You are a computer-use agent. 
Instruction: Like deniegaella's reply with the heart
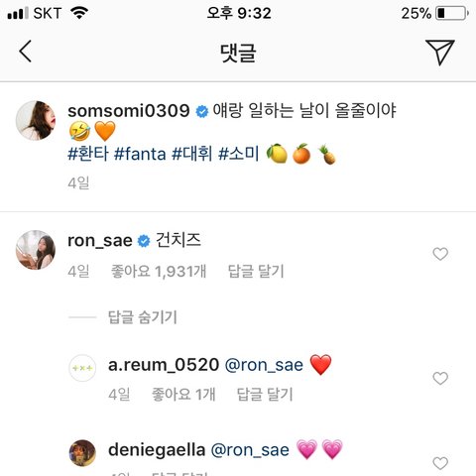tap(440, 463)
